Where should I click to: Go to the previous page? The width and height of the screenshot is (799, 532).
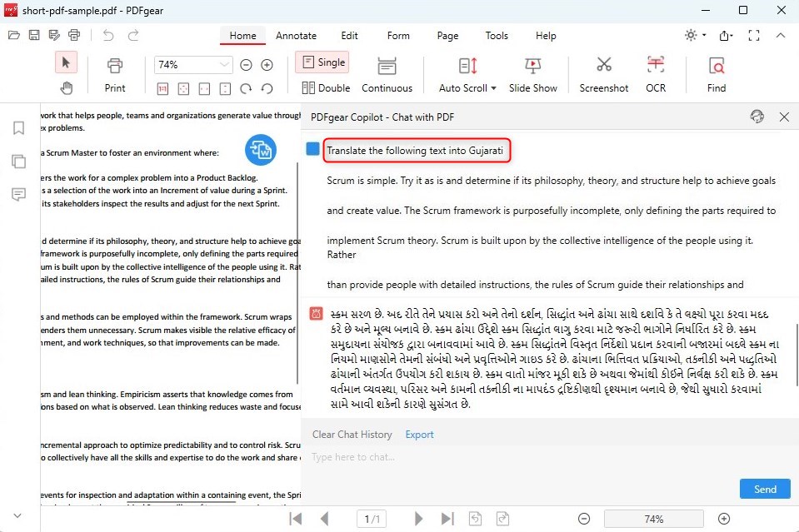point(325,519)
